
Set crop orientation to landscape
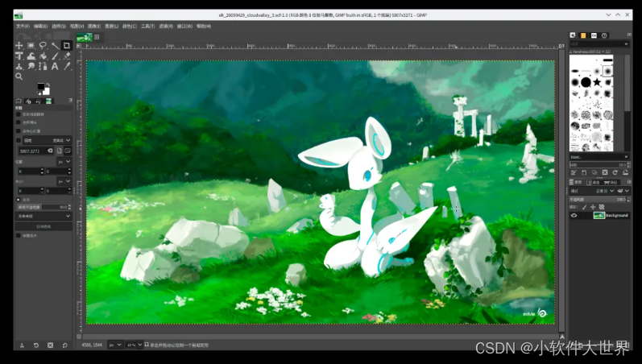tap(67, 151)
